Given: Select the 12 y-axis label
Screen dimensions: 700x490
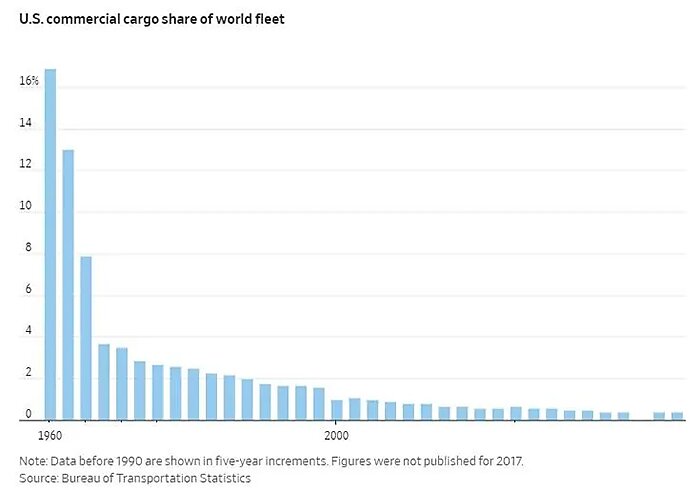Looking at the screenshot, I should (25, 165).
